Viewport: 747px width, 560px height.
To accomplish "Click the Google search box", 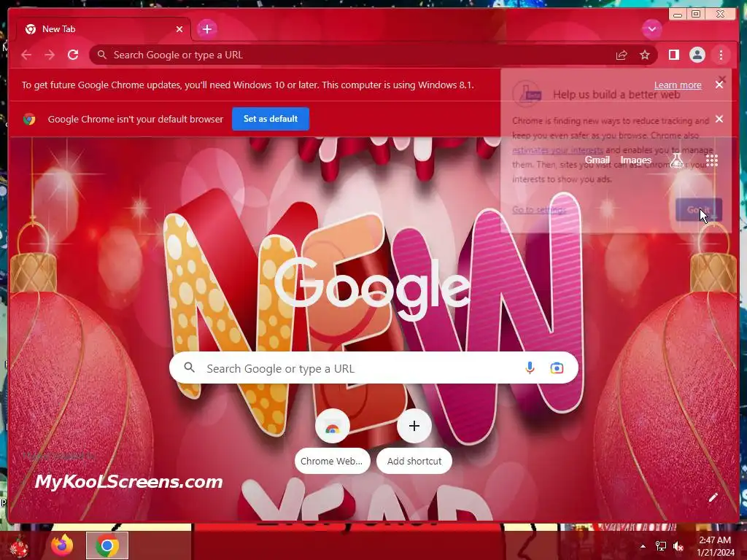I will coord(373,368).
